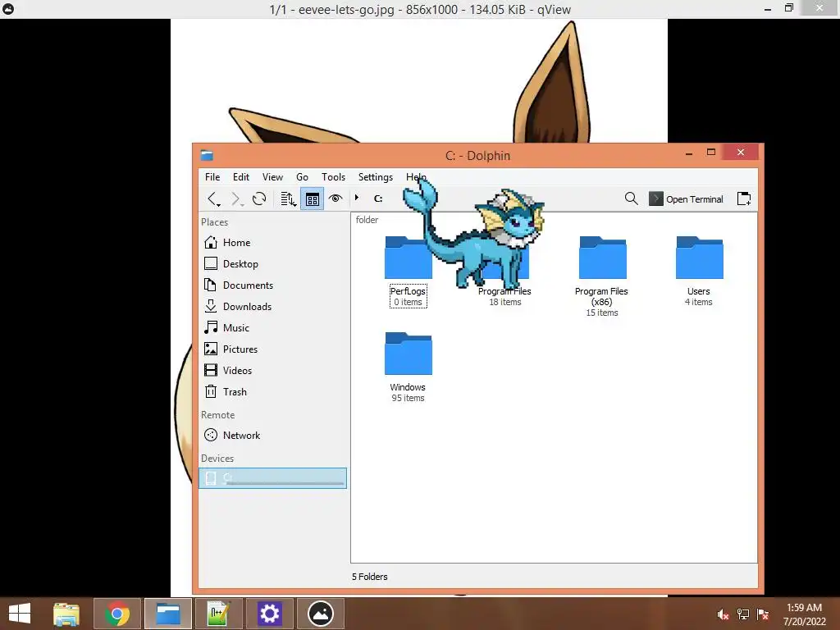This screenshot has height=630, width=840.
Task: Select the Users folder icon
Action: 699,258
